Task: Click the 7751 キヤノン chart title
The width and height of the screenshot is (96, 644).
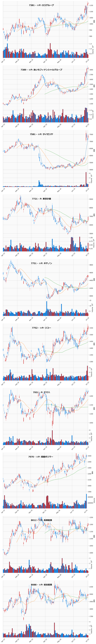Action: click(x=41, y=263)
